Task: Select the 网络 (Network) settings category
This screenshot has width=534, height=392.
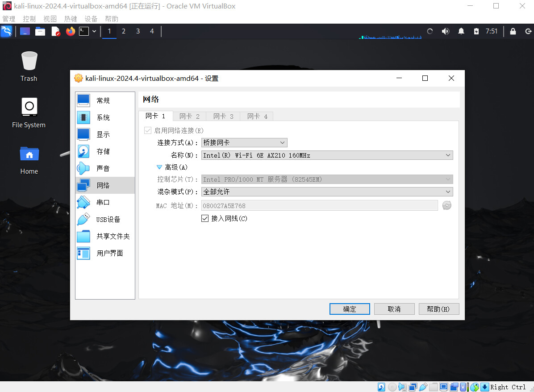Action: pyautogui.click(x=105, y=185)
